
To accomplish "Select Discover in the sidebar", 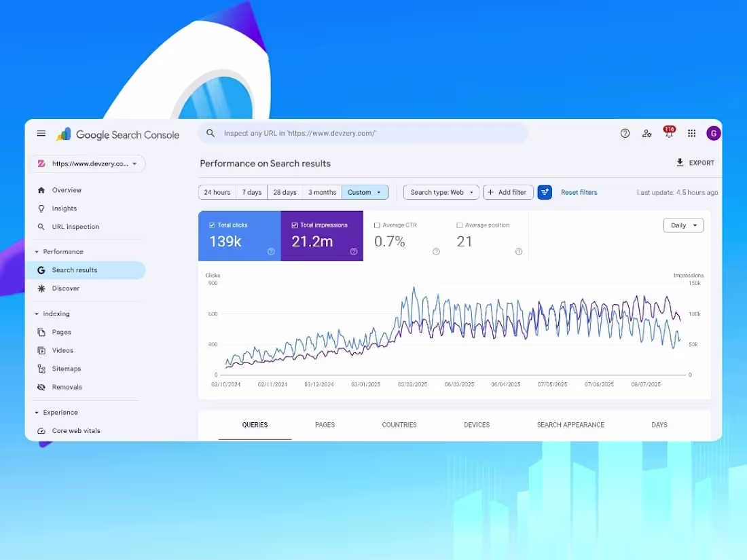I will coord(66,288).
